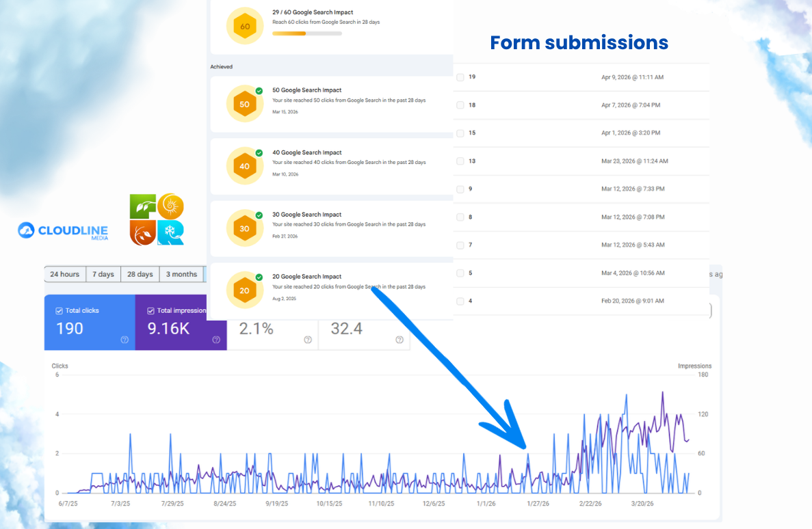Select checkbox for form submission 19
812x529 pixels.
click(460, 77)
